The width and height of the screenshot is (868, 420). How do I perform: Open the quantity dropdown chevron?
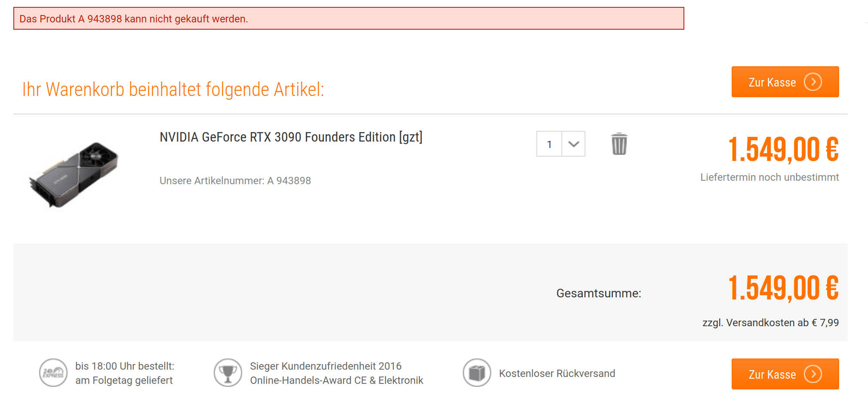(x=573, y=144)
